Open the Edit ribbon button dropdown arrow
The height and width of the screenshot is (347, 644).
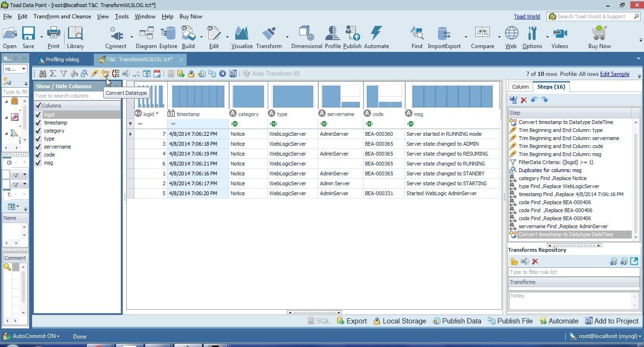point(227,37)
